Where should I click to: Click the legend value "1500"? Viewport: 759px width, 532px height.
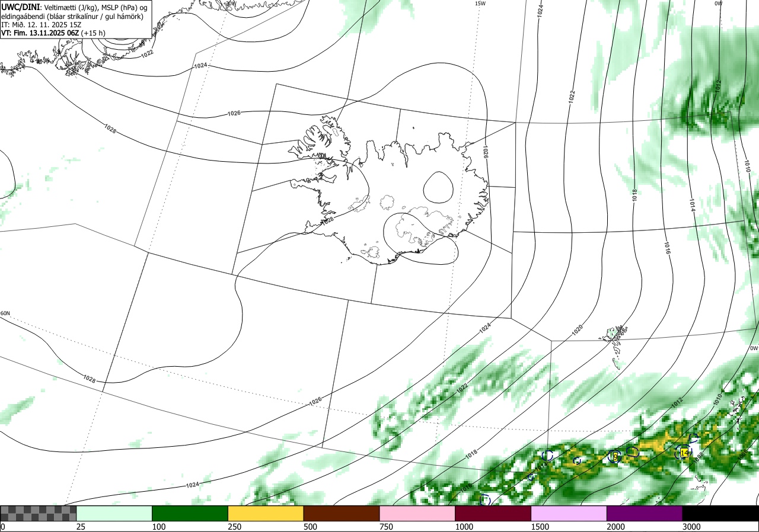tap(540, 527)
